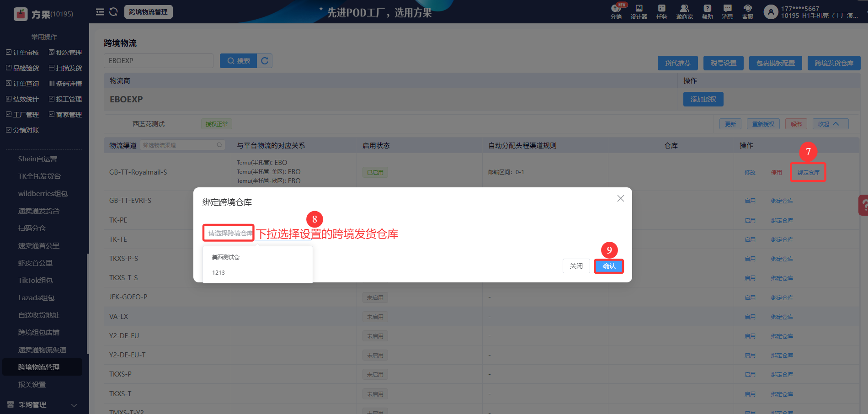Focus the 筛选物流渠道 filter field
The height and width of the screenshot is (414, 868).
(x=182, y=145)
